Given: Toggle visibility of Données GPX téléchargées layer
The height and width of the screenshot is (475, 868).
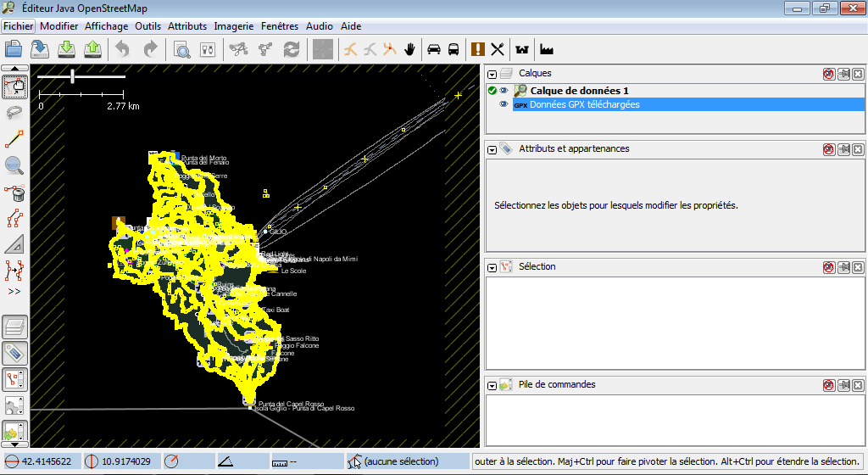Looking at the screenshot, I should point(504,104).
